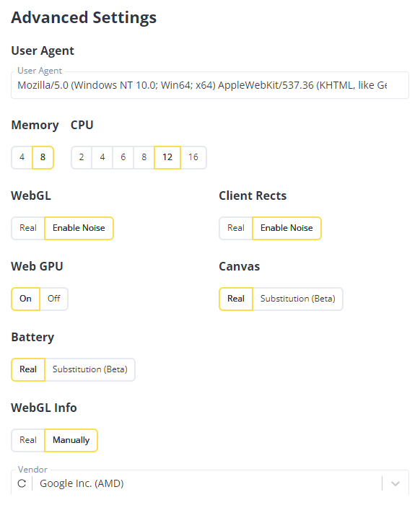The height and width of the screenshot is (505, 420).
Task: Click the User Agent text field
Action: (x=210, y=85)
